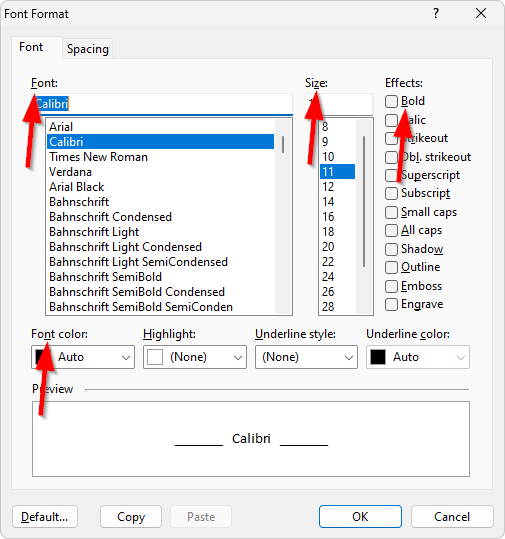Choose the Bahnschrift SemiBold font entry
The height and width of the screenshot is (539, 505).
point(160,277)
